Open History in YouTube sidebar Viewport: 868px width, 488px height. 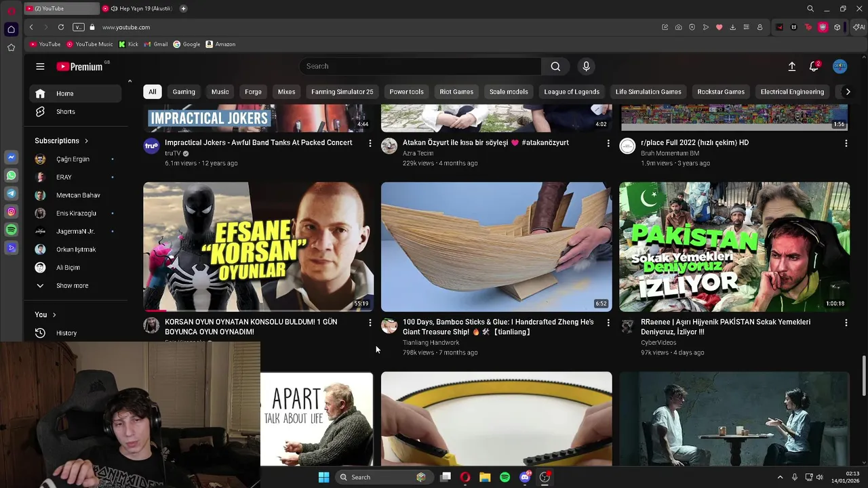tap(75, 333)
